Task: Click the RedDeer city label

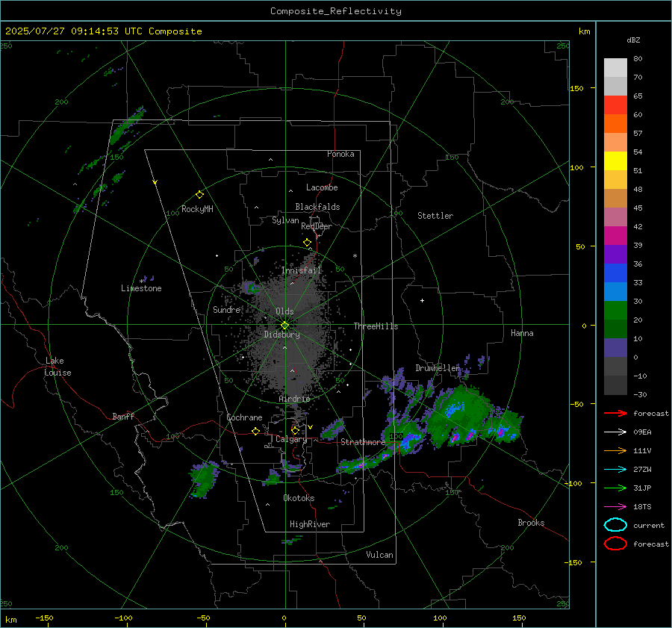Action: (x=317, y=226)
